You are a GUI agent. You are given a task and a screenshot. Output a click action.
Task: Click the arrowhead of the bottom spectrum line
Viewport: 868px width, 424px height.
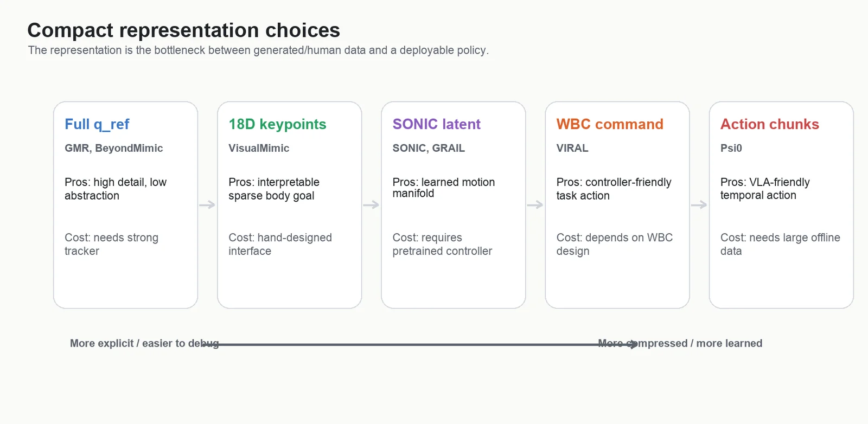click(x=634, y=344)
